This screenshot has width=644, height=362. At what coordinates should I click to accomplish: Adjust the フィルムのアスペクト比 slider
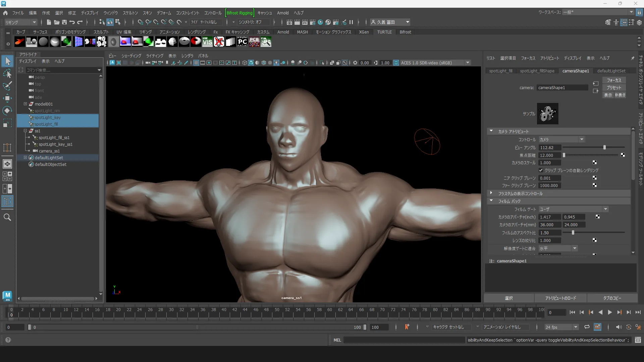pos(573,233)
